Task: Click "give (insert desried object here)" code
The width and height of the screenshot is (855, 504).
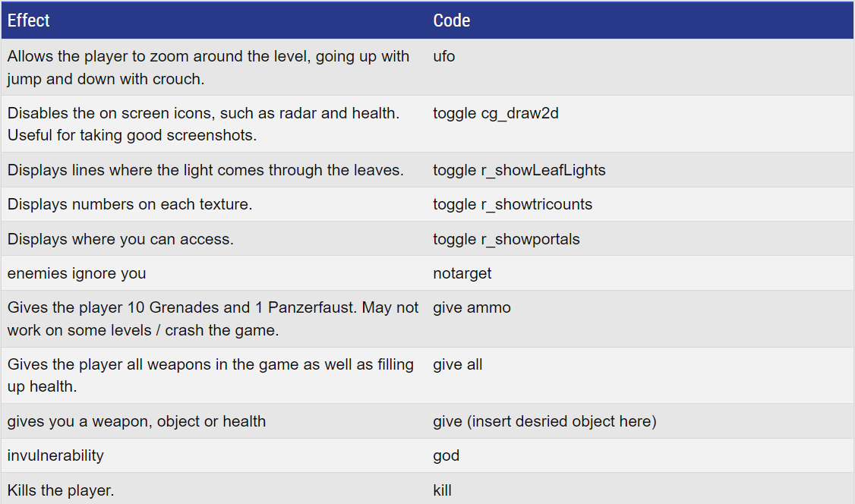Action: tap(544, 421)
